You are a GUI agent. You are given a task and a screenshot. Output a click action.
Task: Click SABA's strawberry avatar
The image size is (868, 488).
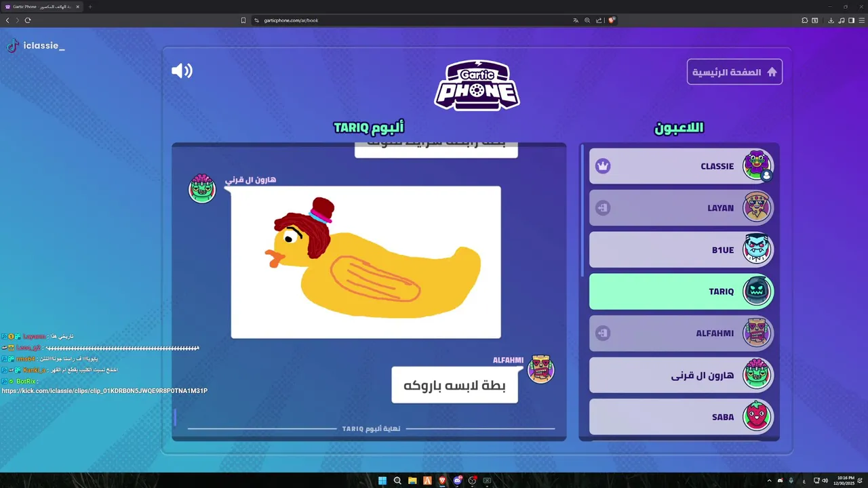pyautogui.click(x=757, y=416)
